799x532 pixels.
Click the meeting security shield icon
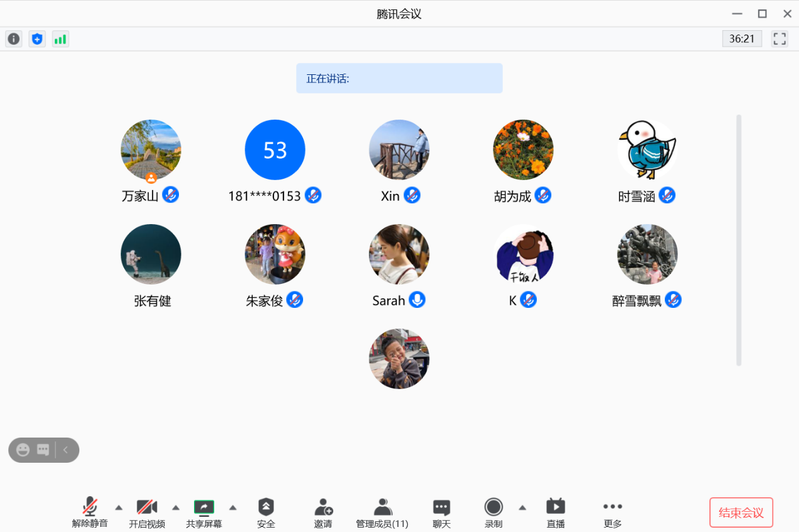tap(37, 38)
